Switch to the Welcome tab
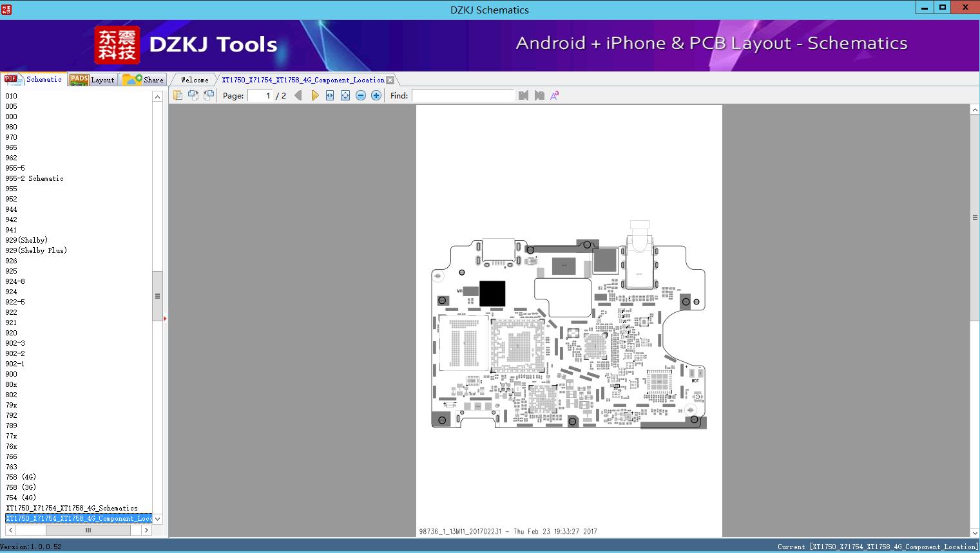This screenshot has width=980, height=553. point(195,80)
